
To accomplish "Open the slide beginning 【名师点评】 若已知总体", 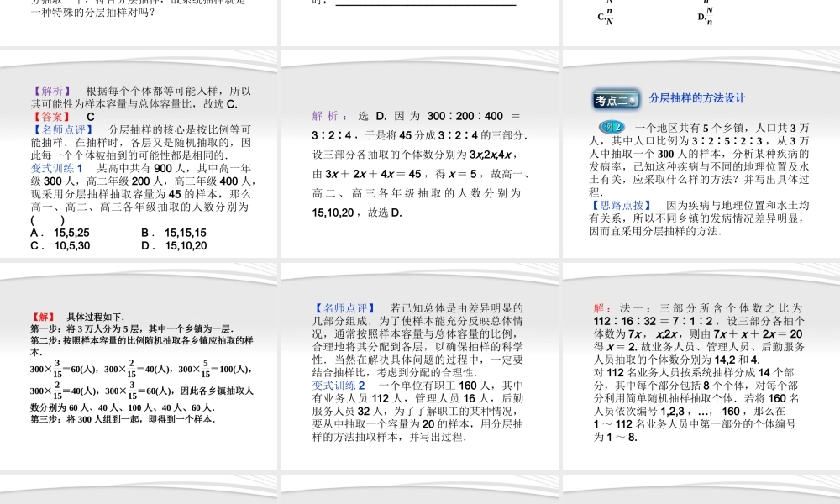I will coord(420,366).
